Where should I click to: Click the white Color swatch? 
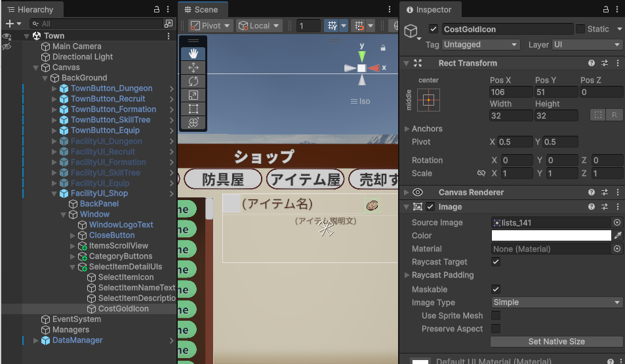(x=551, y=235)
